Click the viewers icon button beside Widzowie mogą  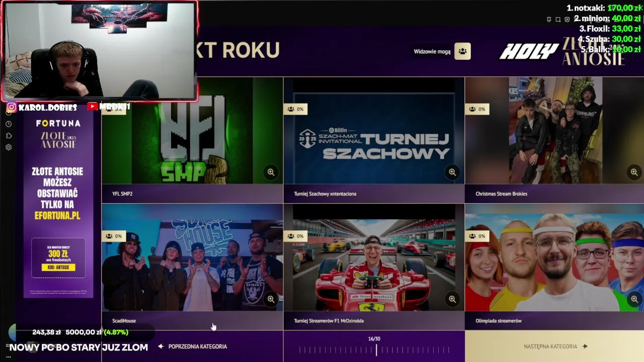pos(462,51)
